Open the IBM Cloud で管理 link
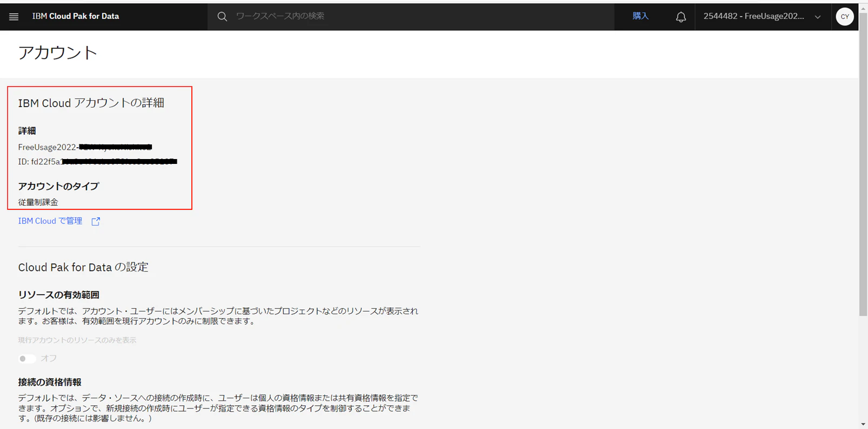868x429 pixels. (50, 221)
